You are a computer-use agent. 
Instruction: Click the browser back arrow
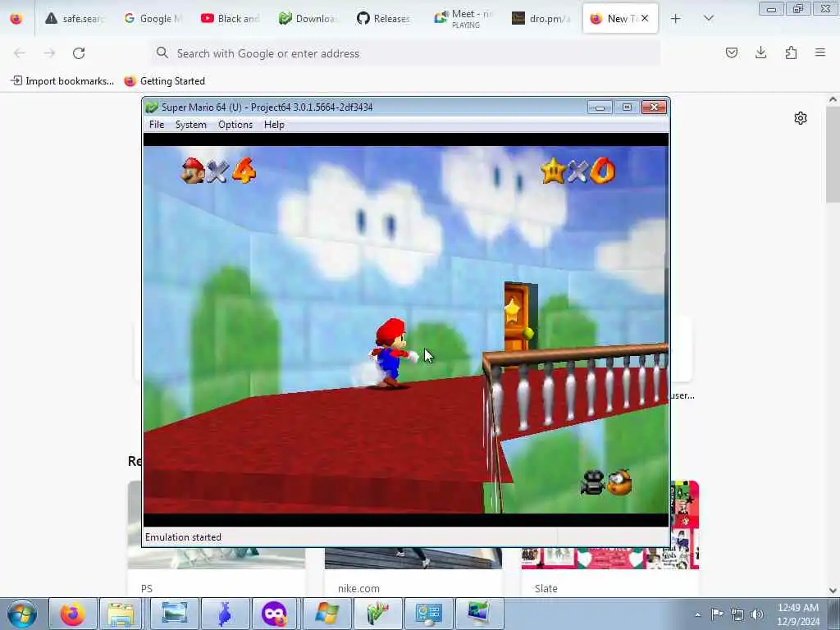pos(20,53)
